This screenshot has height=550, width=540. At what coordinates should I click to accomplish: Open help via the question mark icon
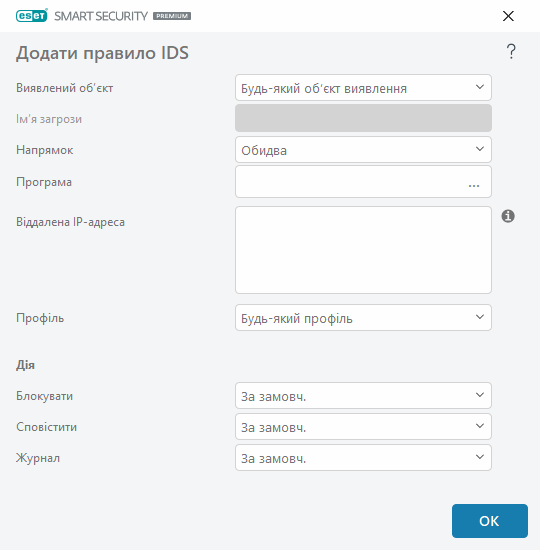(511, 52)
